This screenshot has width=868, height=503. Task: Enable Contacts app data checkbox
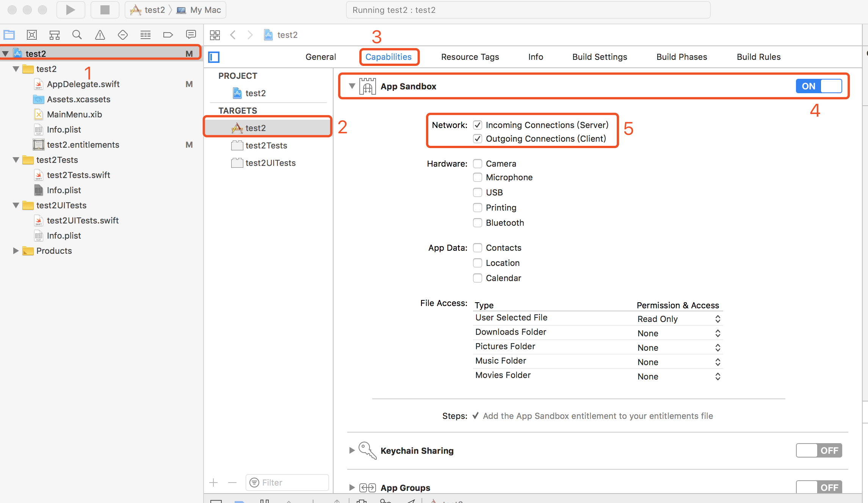click(478, 248)
